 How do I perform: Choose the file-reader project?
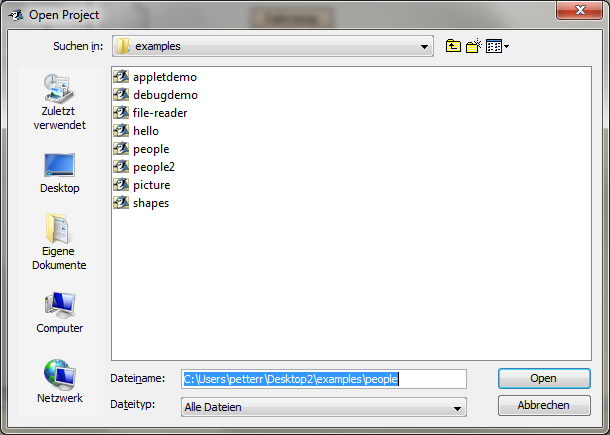tap(151, 113)
